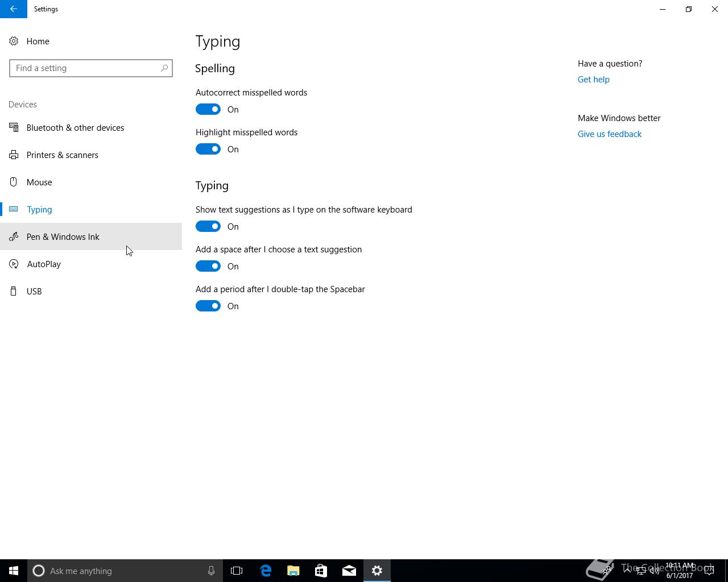
Task: Turn off Autocorrect misspelled words
Action: [208, 109]
